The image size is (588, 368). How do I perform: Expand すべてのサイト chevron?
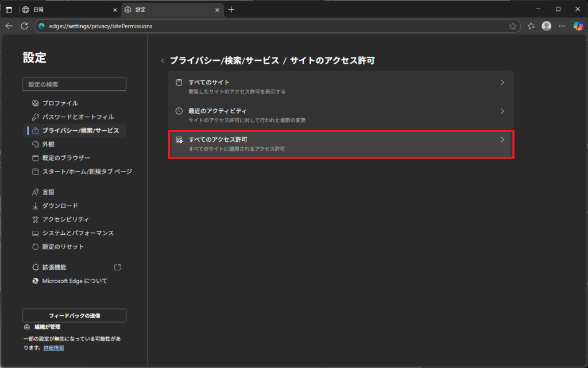click(502, 83)
